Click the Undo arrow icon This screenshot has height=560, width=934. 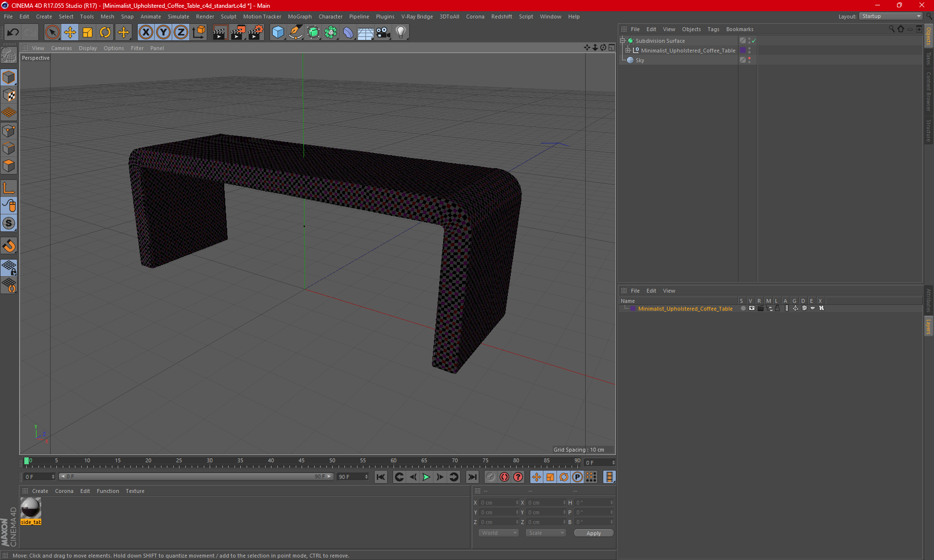click(x=13, y=33)
